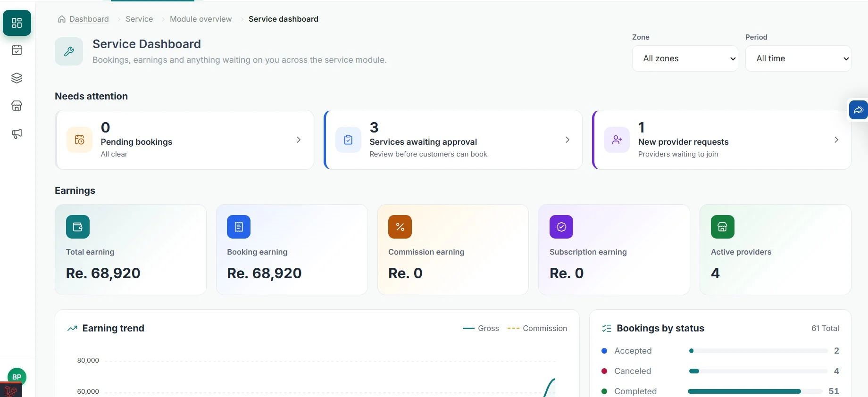Click the Service breadcrumb item
This screenshot has height=397, width=868.
139,19
